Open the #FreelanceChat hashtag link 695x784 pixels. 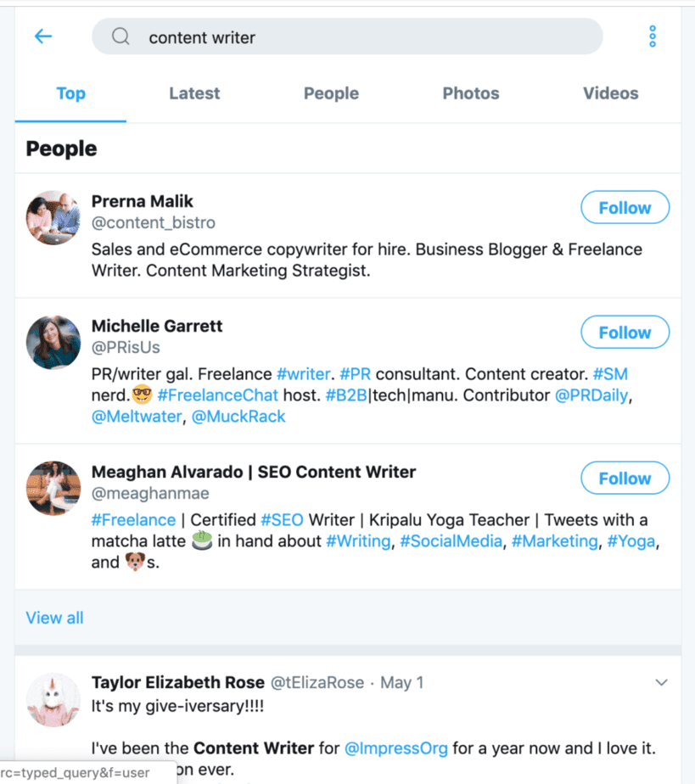coord(217,395)
